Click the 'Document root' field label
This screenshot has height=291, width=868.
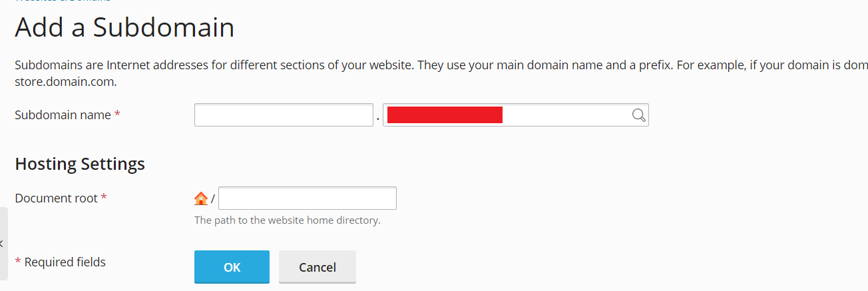pos(56,198)
